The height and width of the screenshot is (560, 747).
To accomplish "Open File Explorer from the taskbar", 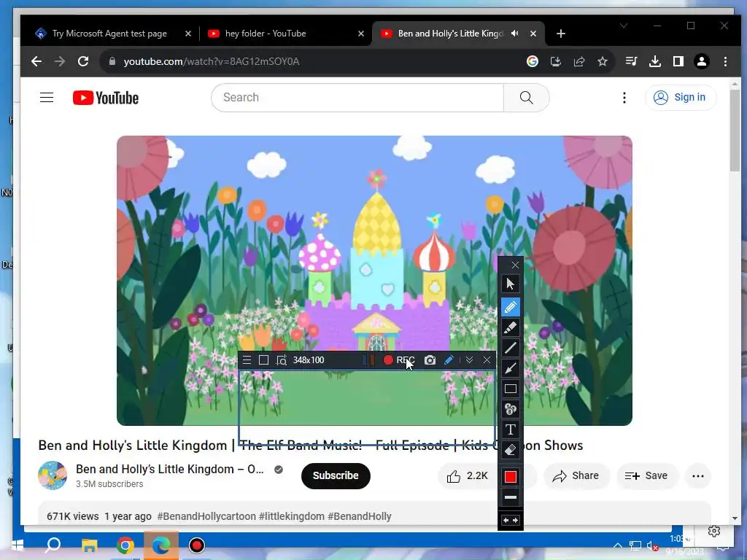I will pyautogui.click(x=89, y=545).
